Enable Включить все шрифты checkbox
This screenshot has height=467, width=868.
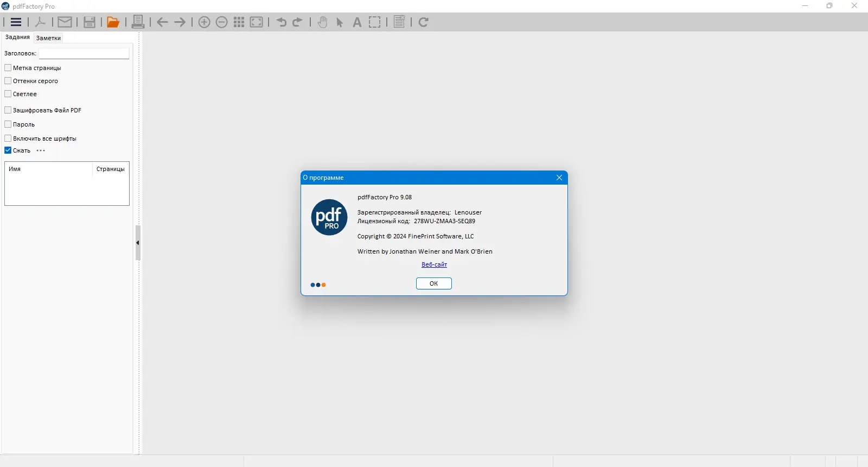8,138
